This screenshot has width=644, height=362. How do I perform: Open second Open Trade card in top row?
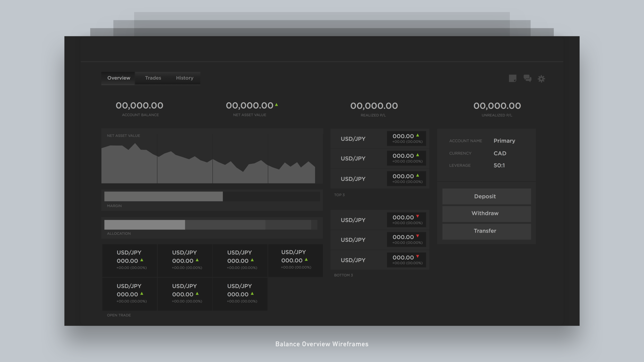tap(185, 261)
